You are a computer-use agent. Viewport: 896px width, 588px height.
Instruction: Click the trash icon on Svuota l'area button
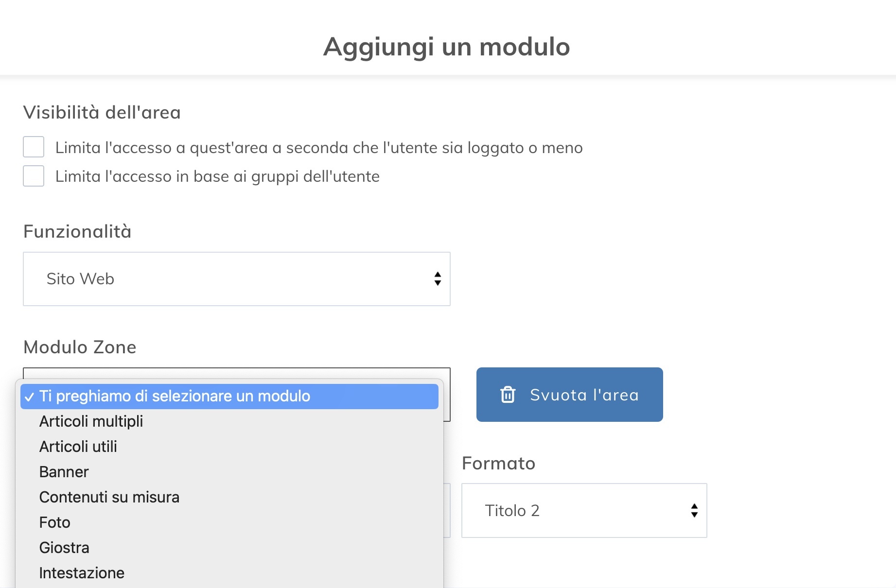[509, 395]
